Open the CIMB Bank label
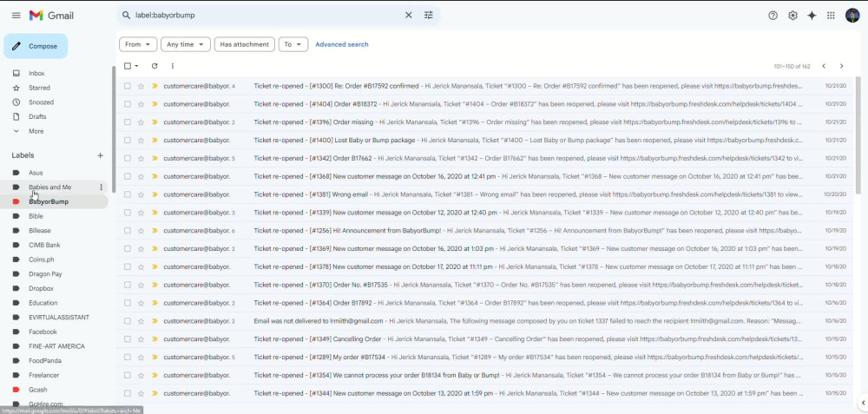The width and height of the screenshot is (868, 414). [x=44, y=245]
